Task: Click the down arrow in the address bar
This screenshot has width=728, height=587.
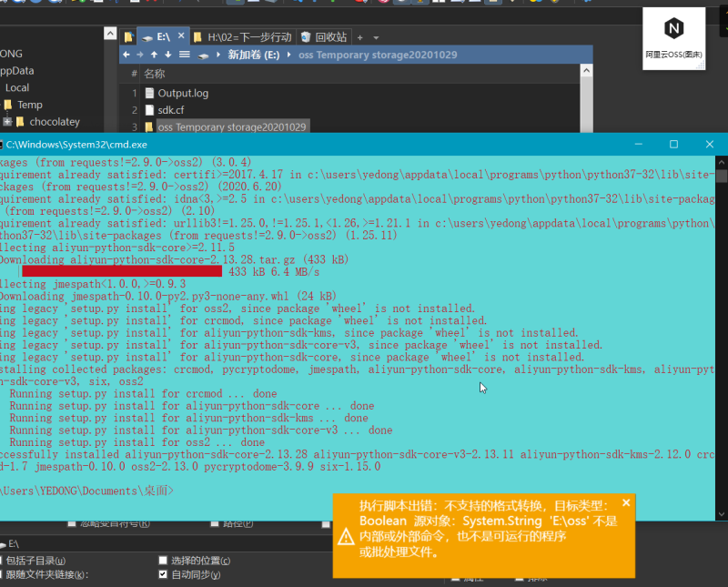Action: [x=168, y=55]
